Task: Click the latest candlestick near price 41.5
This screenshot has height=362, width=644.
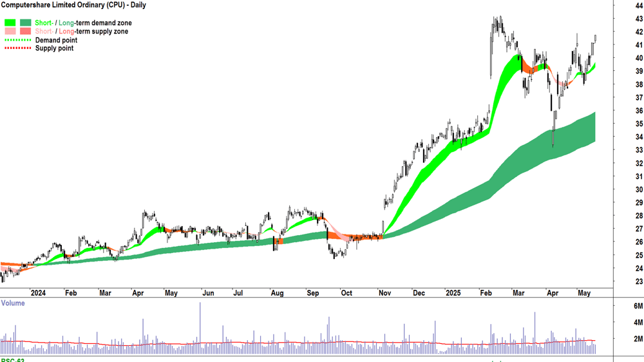Action: tap(595, 38)
